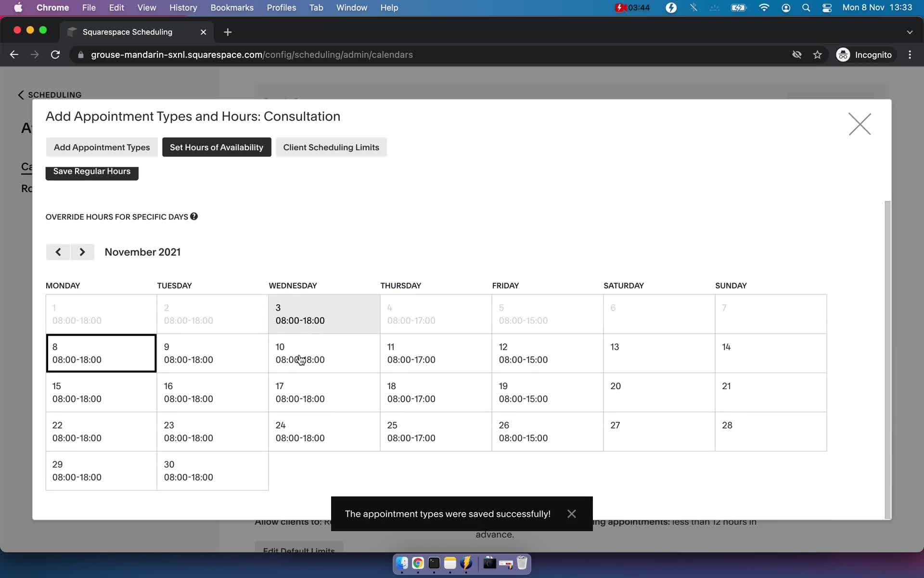Click the battery charging icon in menu bar
The height and width of the screenshot is (578, 924).
pyautogui.click(x=737, y=8)
